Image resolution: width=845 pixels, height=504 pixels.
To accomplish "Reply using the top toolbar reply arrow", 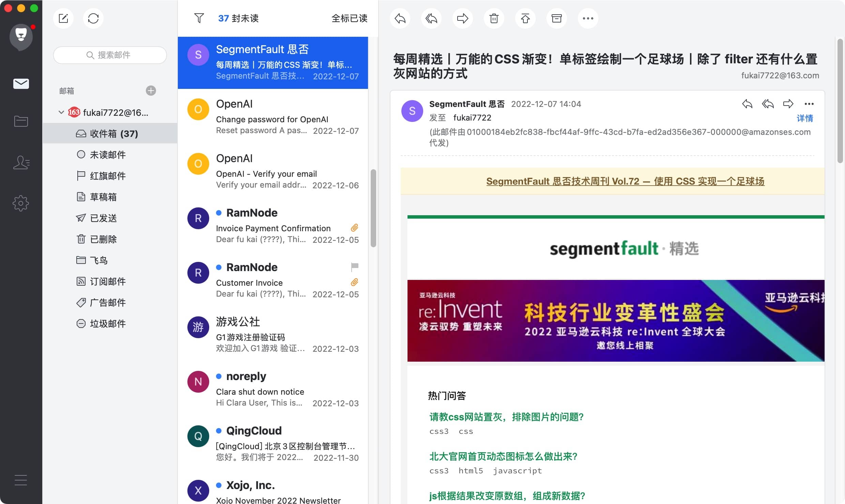I will (x=400, y=18).
